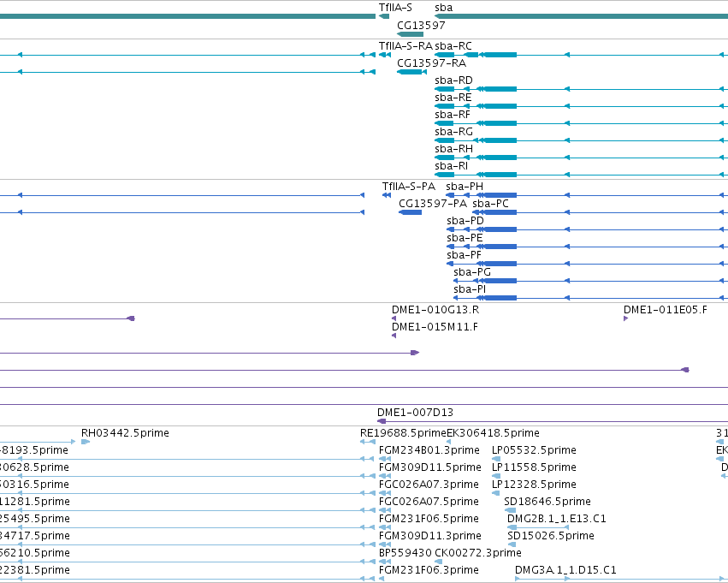Click the sba-PI protein label
This screenshot has width=728, height=583.
pyautogui.click(x=470, y=290)
